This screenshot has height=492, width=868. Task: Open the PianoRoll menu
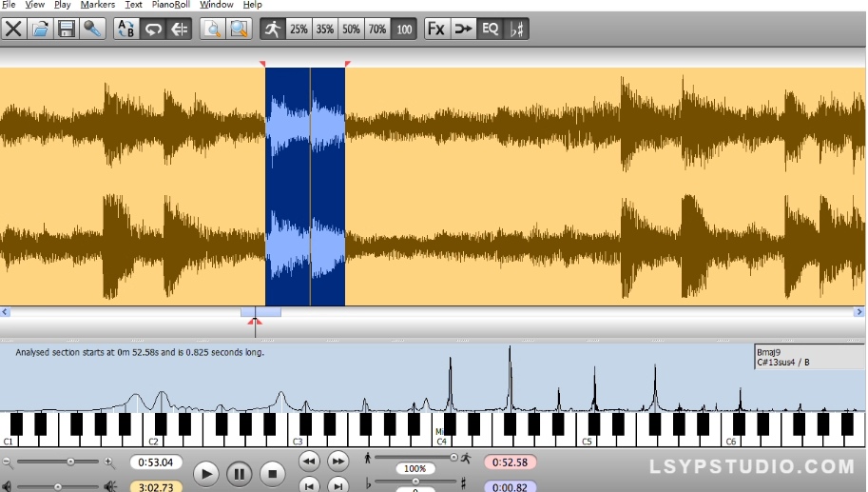point(170,5)
